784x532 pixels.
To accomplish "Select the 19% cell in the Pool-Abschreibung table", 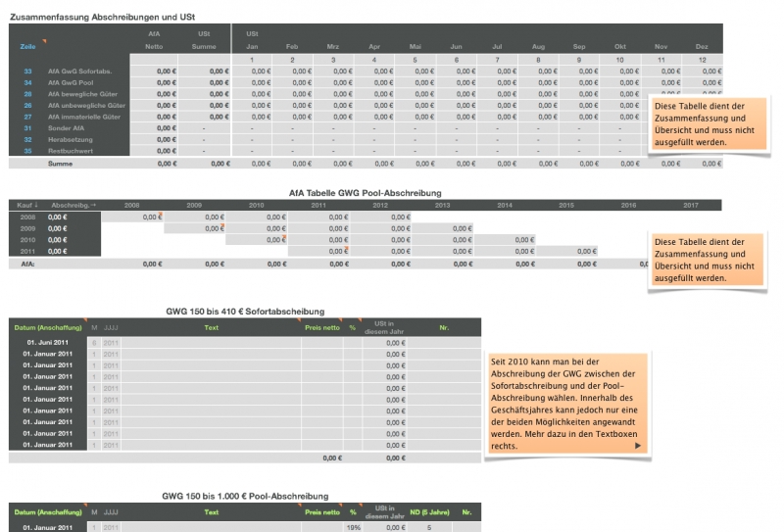I will [353, 527].
